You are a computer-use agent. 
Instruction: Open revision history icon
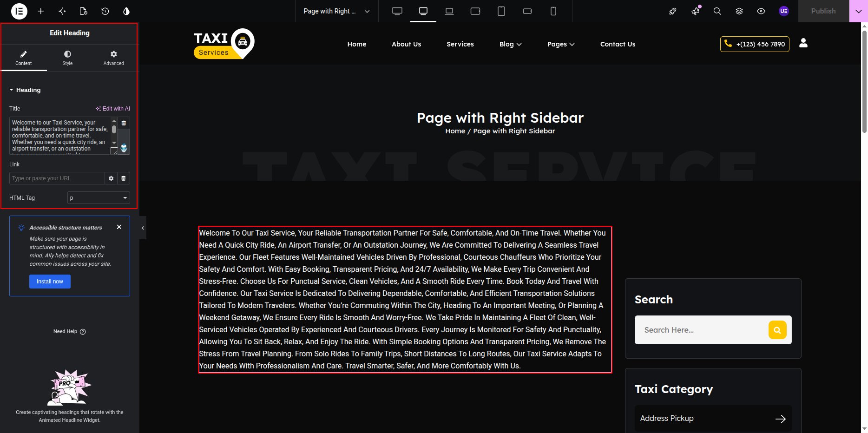coord(105,11)
